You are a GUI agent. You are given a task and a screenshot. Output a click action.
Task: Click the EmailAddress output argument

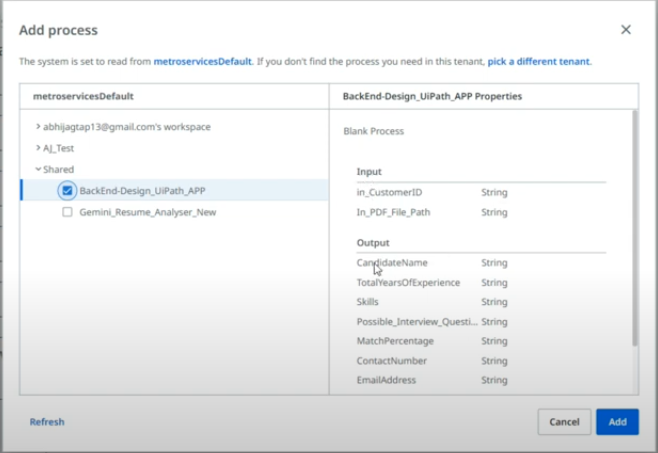pos(386,380)
